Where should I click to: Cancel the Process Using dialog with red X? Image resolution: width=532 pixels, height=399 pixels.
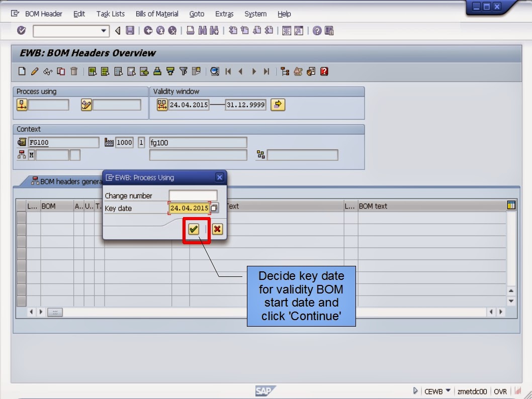pos(217,229)
